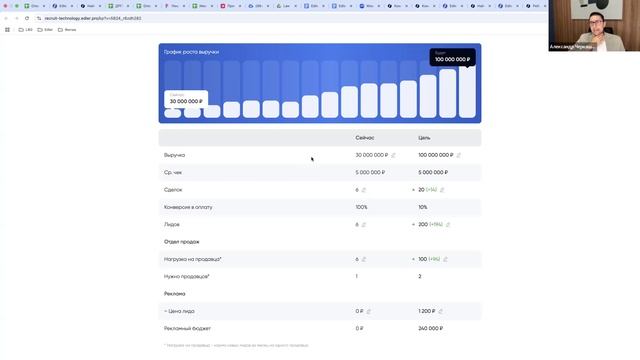Click the current average check 5 000 000 ₽
Screen dimensions: 640x360
(x=370, y=173)
